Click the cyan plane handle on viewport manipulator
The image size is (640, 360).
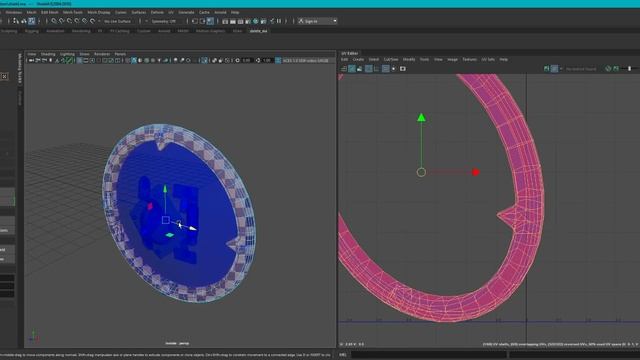tap(170, 235)
